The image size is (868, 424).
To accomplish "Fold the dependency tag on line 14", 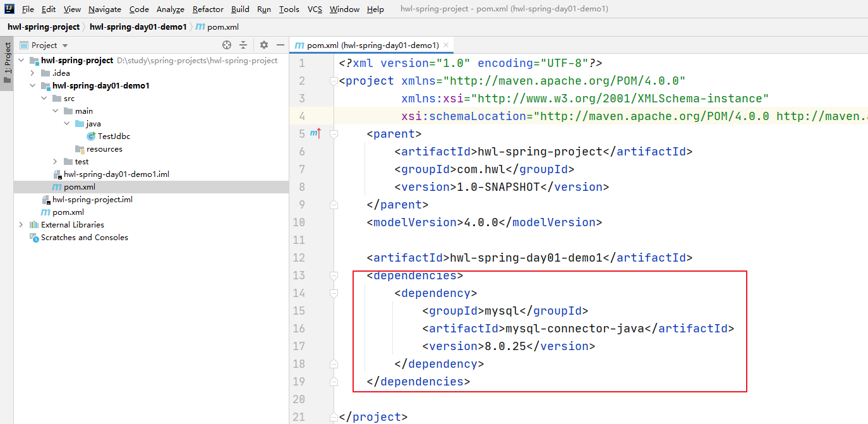I will tap(334, 293).
